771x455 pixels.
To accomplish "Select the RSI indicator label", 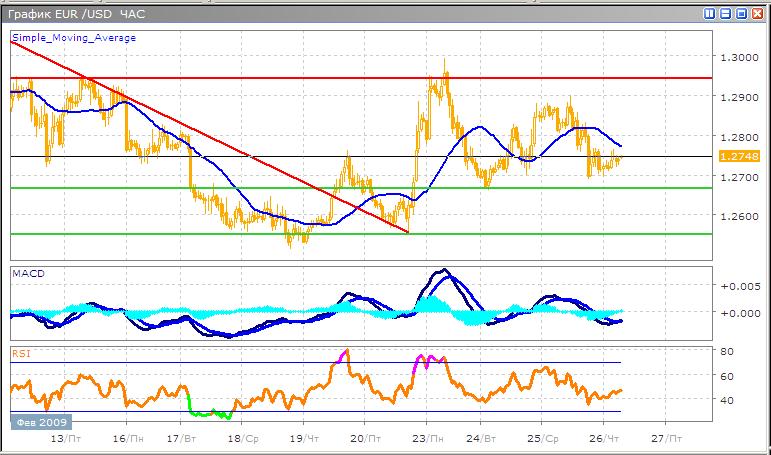I will tap(20, 352).
